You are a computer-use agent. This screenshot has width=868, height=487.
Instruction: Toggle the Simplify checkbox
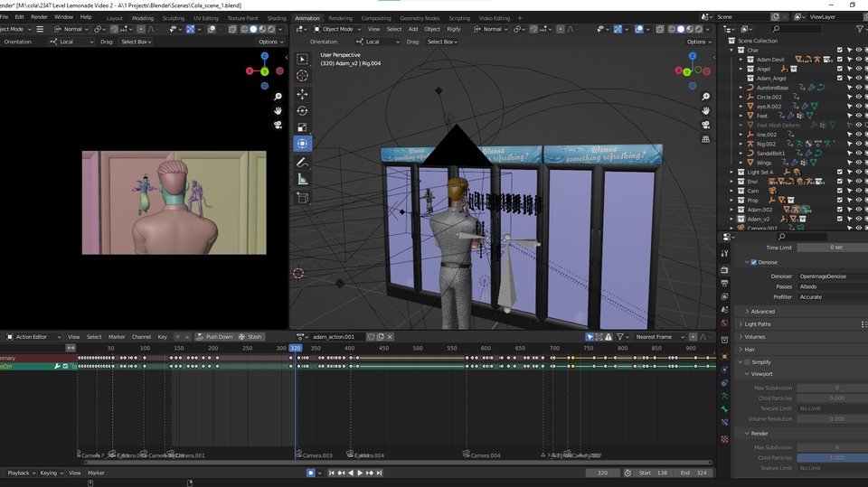coord(748,362)
